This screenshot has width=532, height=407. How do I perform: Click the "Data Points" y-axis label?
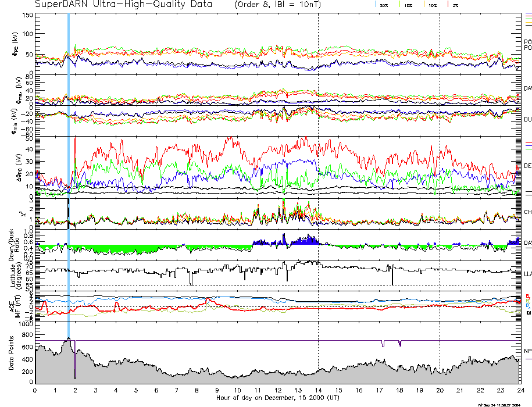coord(11,353)
